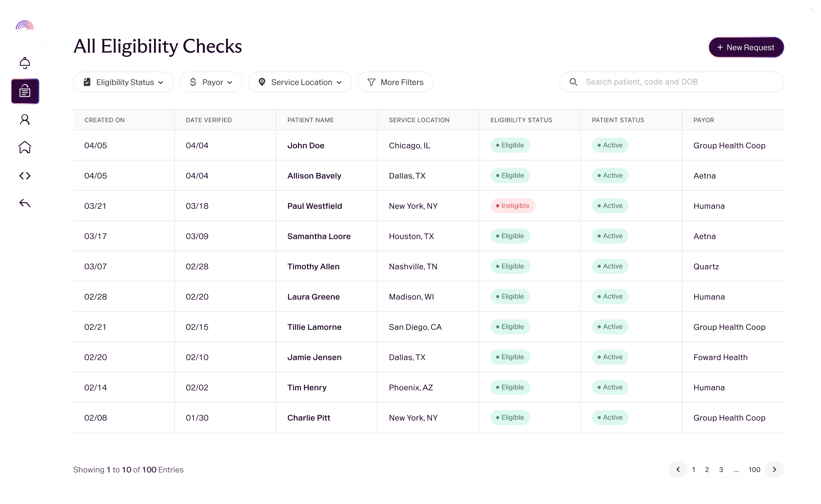Click the notifications bell icon in sidebar
This screenshot has height=504, width=821.
pyautogui.click(x=25, y=63)
